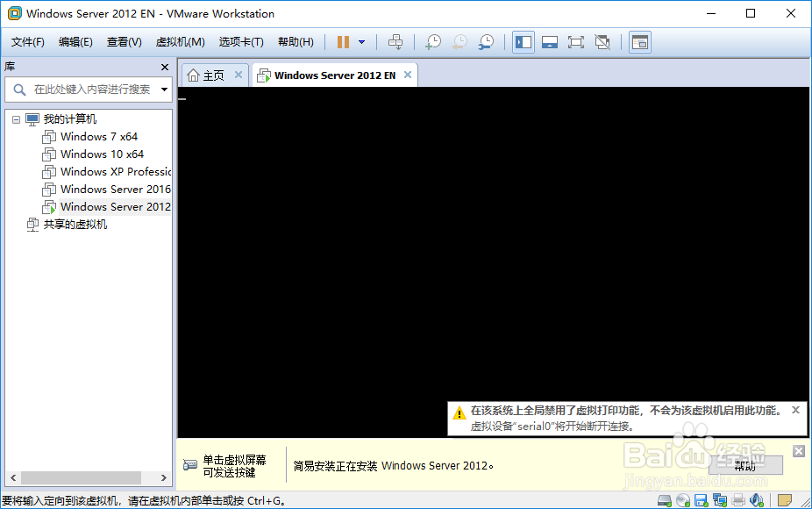Click the home icon on 主页 tab

193,75
